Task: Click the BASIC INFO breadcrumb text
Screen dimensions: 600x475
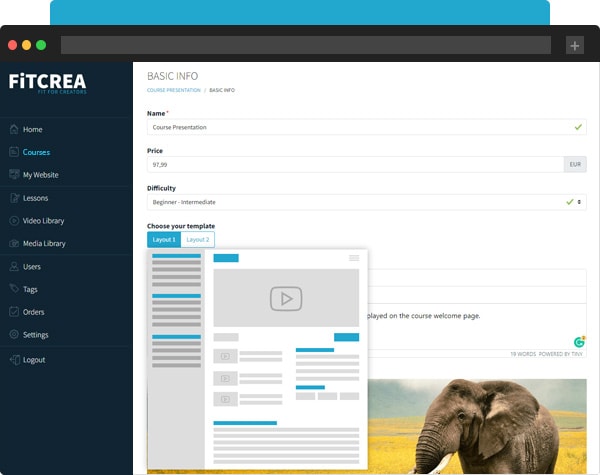Action: point(222,90)
